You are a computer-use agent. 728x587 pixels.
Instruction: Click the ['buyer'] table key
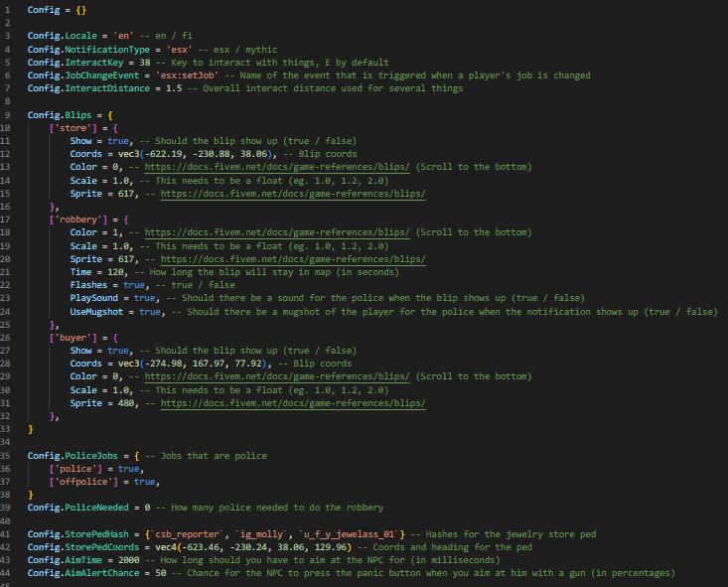pyautogui.click(x=73, y=338)
